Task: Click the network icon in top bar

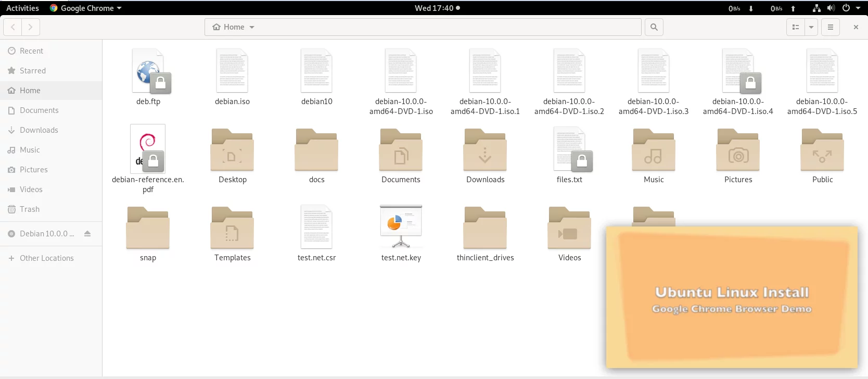Action: click(x=816, y=8)
